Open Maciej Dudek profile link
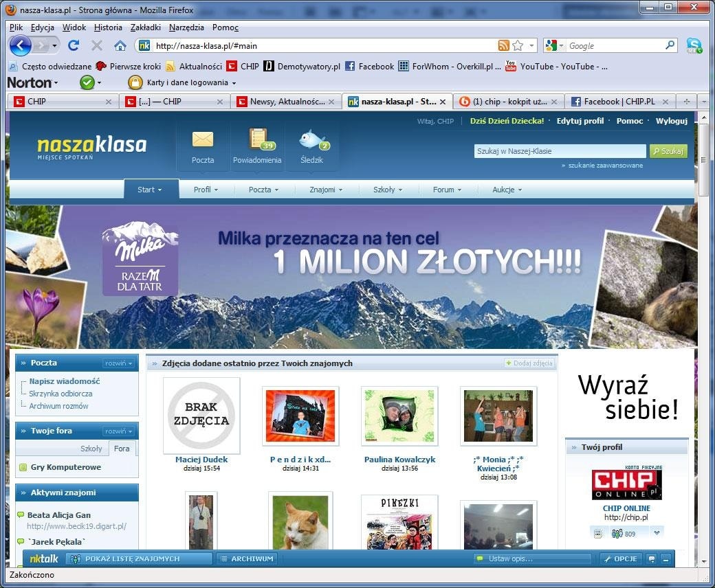The image size is (715, 588). (201, 459)
